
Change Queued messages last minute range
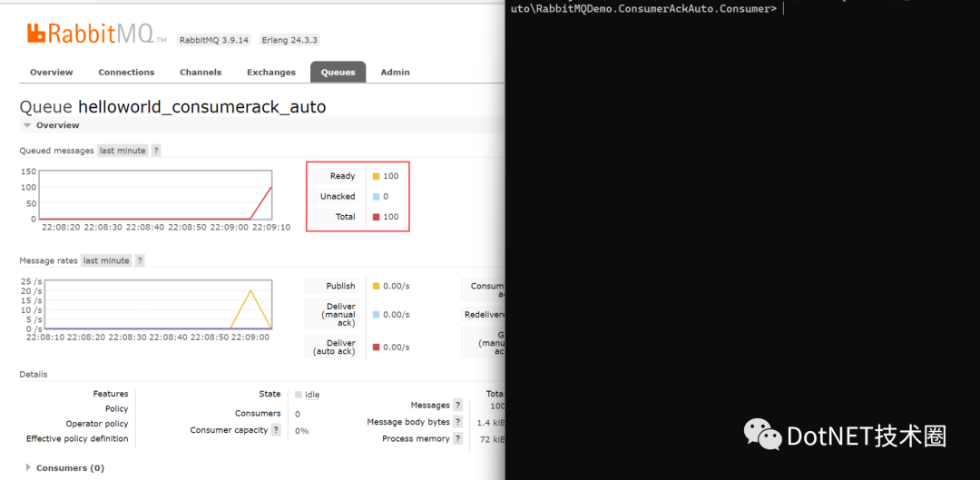point(123,151)
